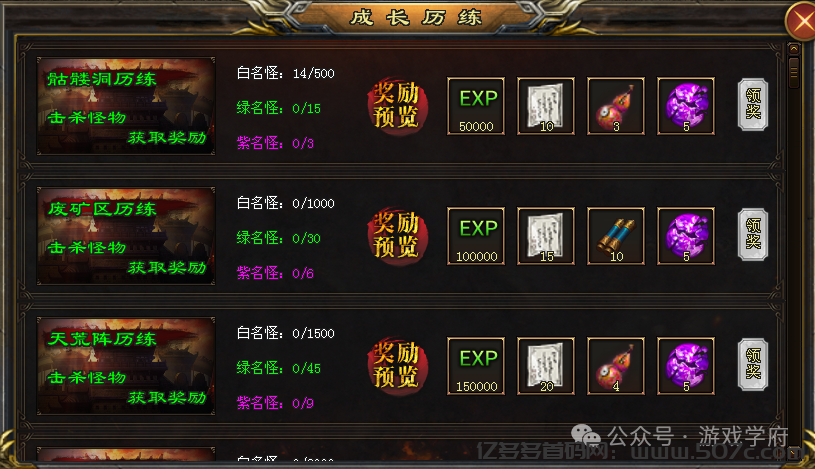The width and height of the screenshot is (815, 469).
Task: Claim the 骷髅洞历练 reward with 领奖
Action: pos(753,105)
